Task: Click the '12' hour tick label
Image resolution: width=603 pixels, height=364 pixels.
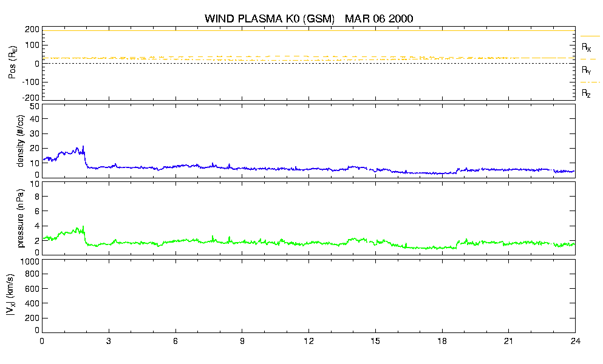Action: tap(309, 341)
